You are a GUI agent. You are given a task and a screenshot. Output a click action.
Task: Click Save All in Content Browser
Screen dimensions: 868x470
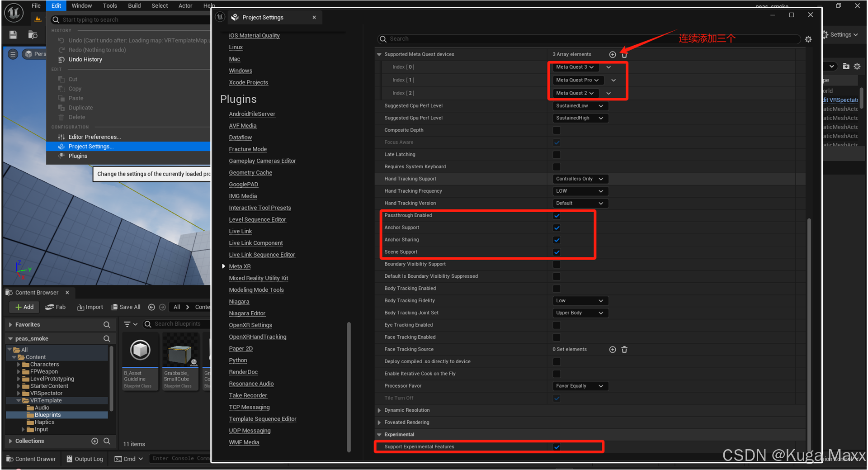point(126,307)
